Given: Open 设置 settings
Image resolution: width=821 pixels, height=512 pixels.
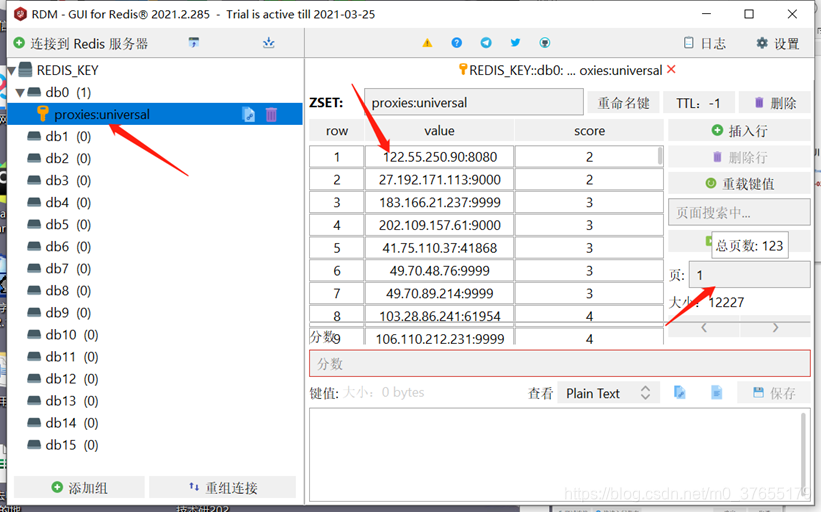Looking at the screenshot, I should [778, 43].
